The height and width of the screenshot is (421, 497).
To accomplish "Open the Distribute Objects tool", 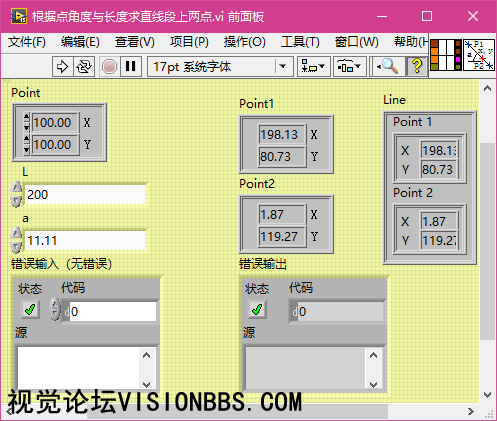I will [x=349, y=67].
